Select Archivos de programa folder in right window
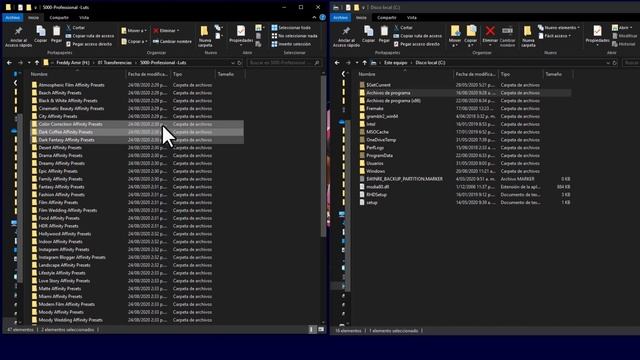 (388, 93)
